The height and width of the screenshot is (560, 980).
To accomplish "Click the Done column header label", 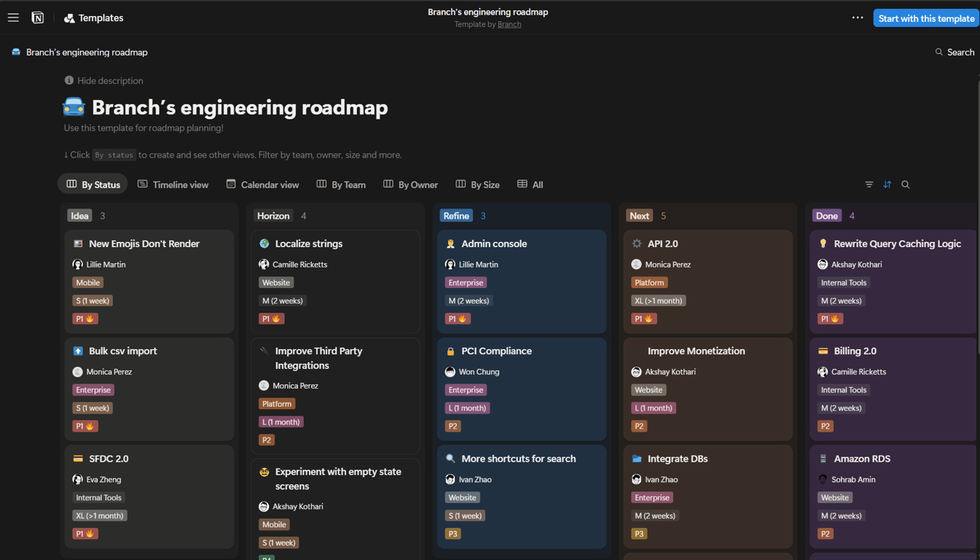I will [827, 216].
